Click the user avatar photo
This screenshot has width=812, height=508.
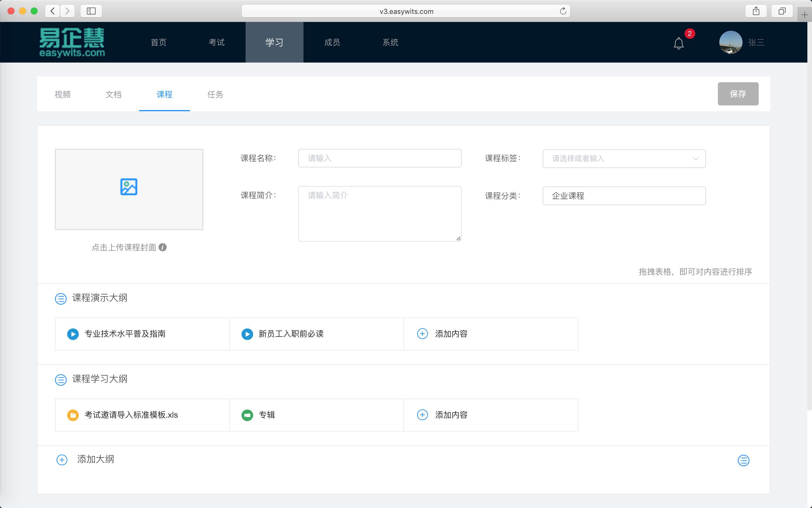coord(730,42)
